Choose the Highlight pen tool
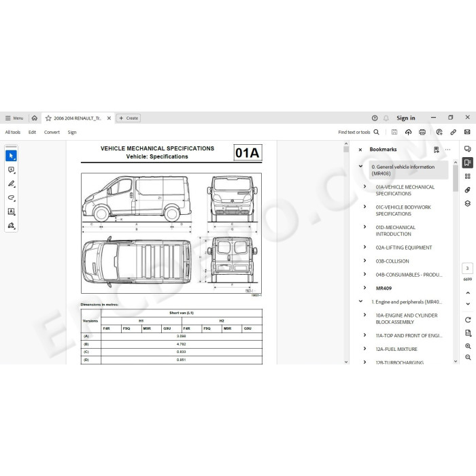Screen dimensions: 476x476 [x=12, y=184]
